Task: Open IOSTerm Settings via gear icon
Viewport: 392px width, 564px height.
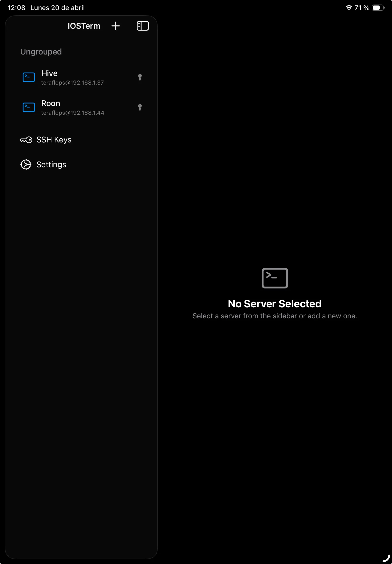Action: click(26, 164)
